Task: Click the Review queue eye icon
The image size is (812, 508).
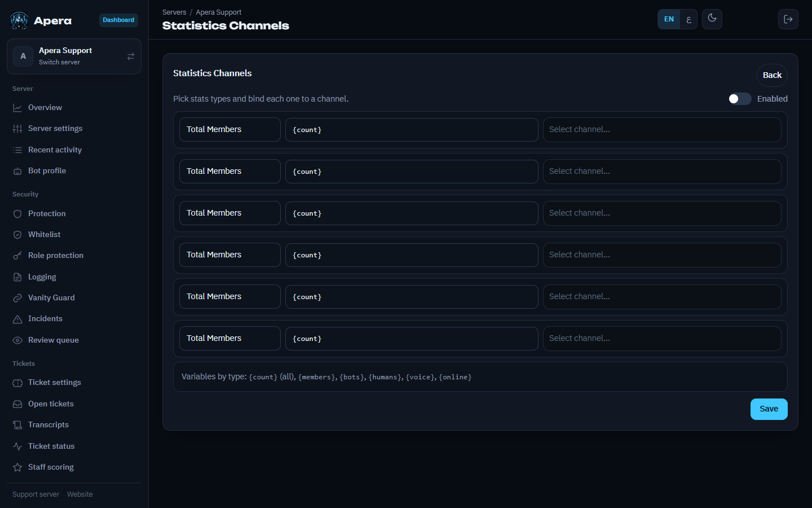Action: click(17, 340)
